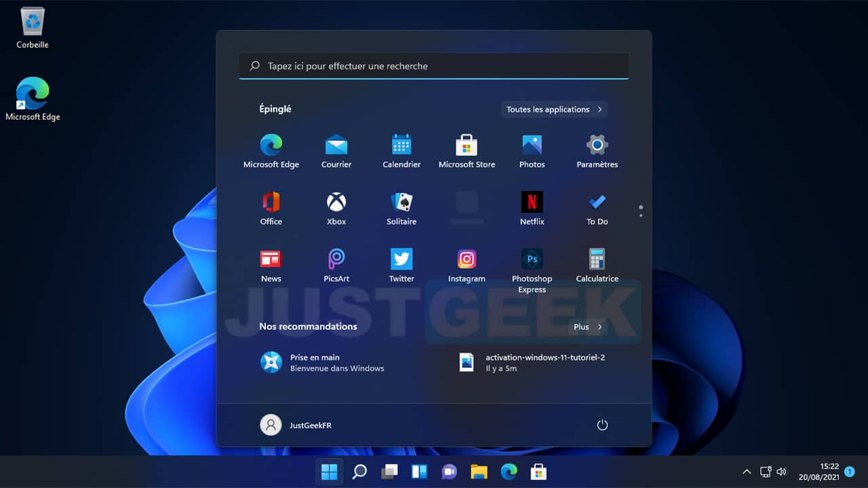Open Instagram from pinned apps
Screen dimensions: 868x488
tap(467, 265)
